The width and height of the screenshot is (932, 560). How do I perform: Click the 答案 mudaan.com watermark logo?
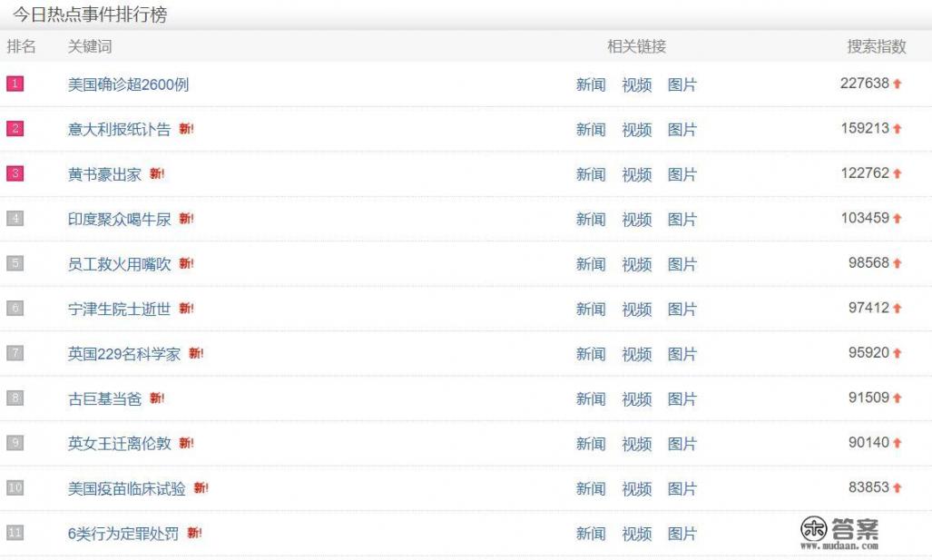click(839, 533)
